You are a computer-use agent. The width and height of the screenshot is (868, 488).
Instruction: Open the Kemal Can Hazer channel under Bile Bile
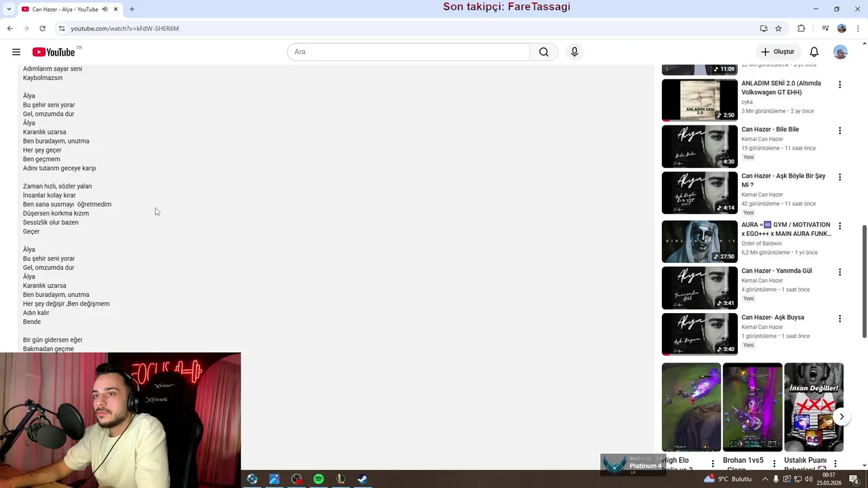click(762, 139)
